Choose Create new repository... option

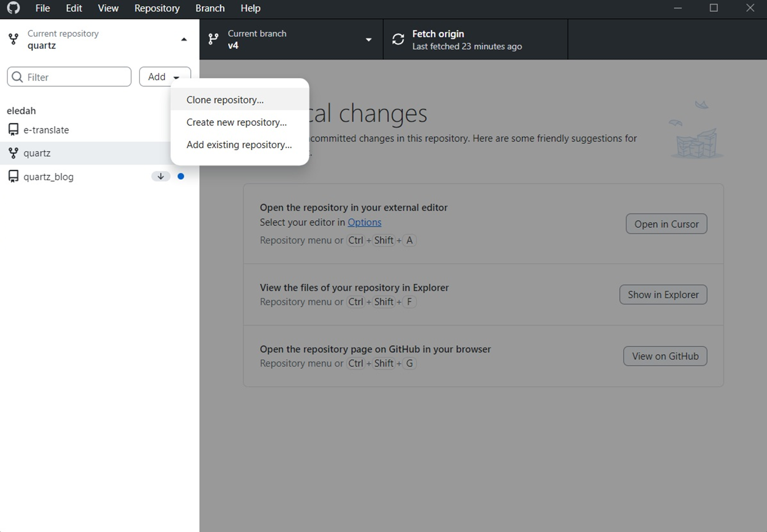[x=237, y=123]
